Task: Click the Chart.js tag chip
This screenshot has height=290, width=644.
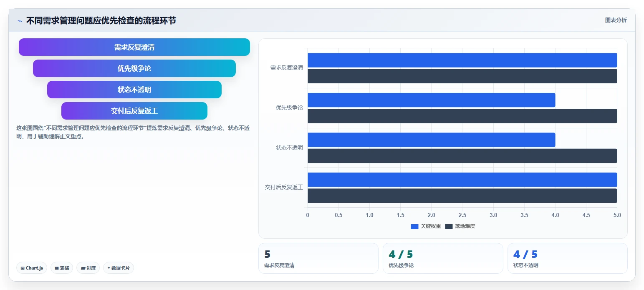Action: point(32,268)
